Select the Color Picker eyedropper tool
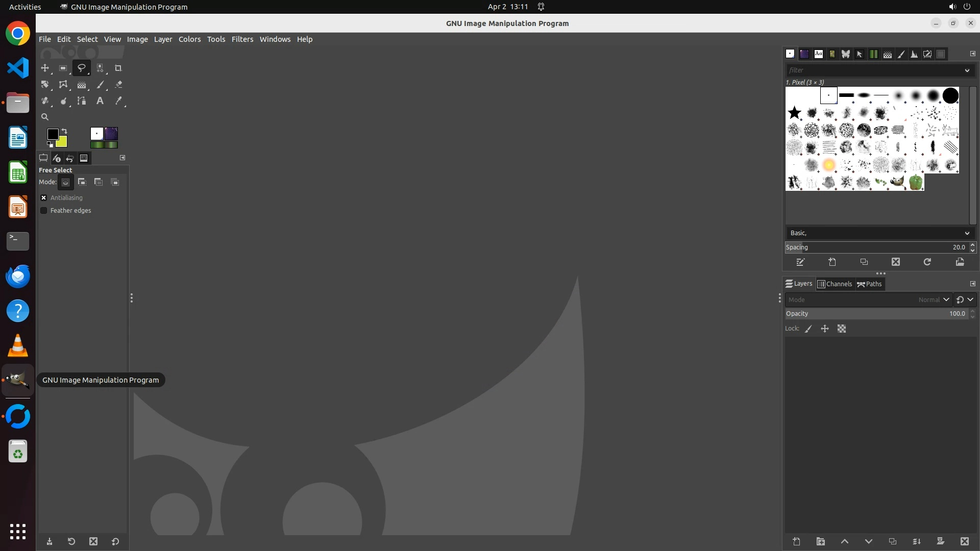The height and width of the screenshot is (551, 980). point(118,101)
